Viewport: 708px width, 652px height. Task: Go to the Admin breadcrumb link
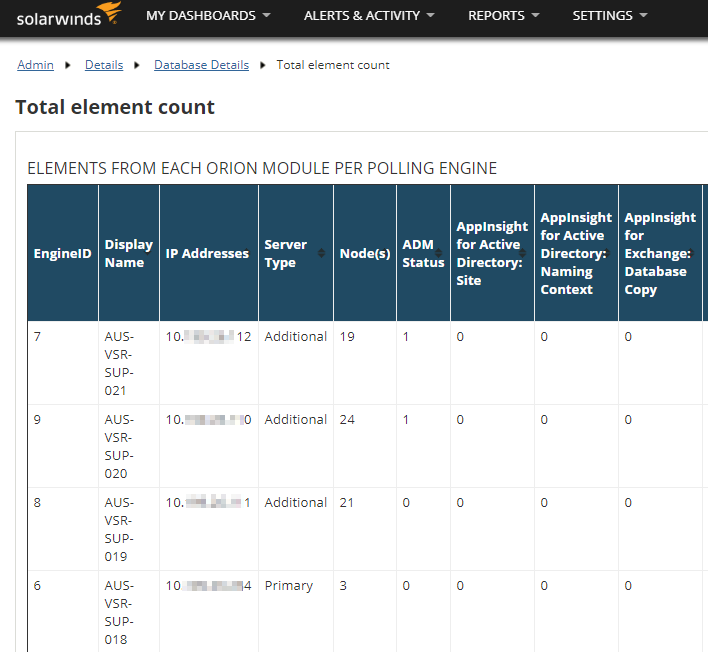[35, 65]
